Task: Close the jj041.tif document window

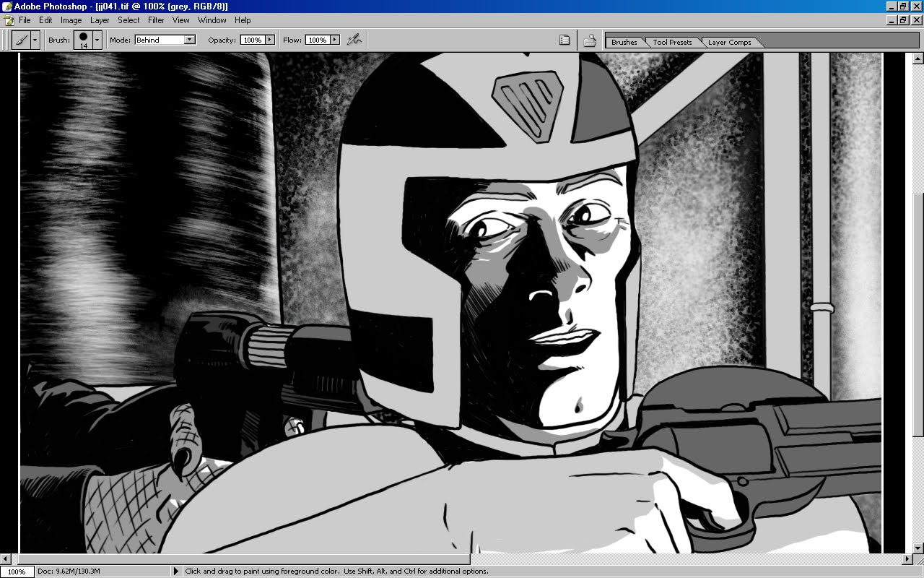Action: pos(916,20)
